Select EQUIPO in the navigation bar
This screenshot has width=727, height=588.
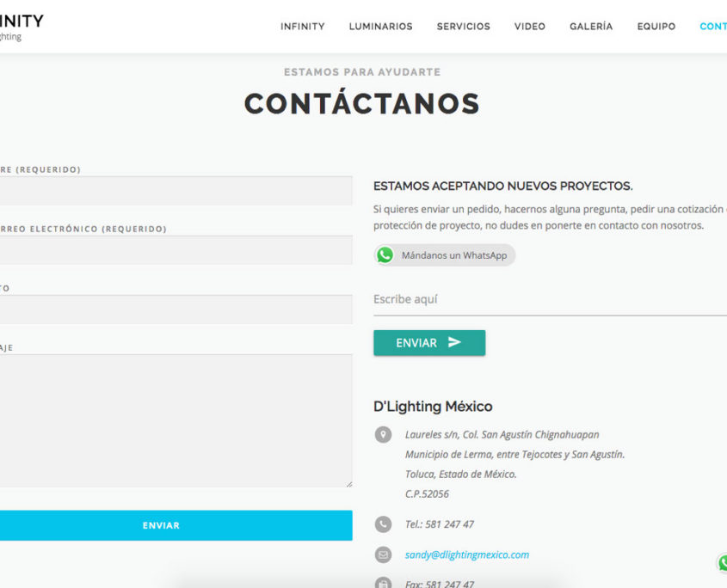point(656,27)
